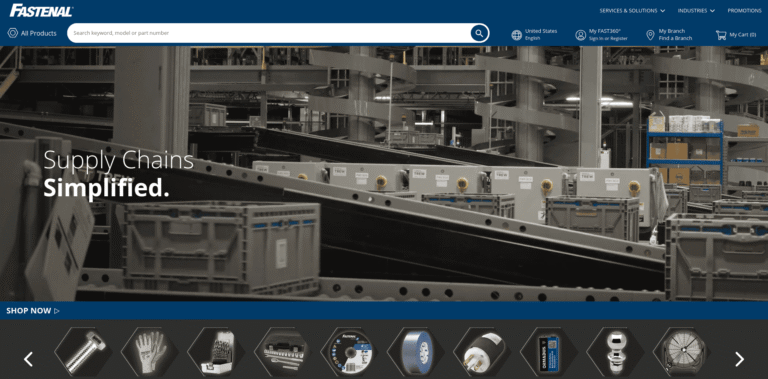Choose the drill bit set category
The height and width of the screenshot is (379, 768).
tap(216, 352)
